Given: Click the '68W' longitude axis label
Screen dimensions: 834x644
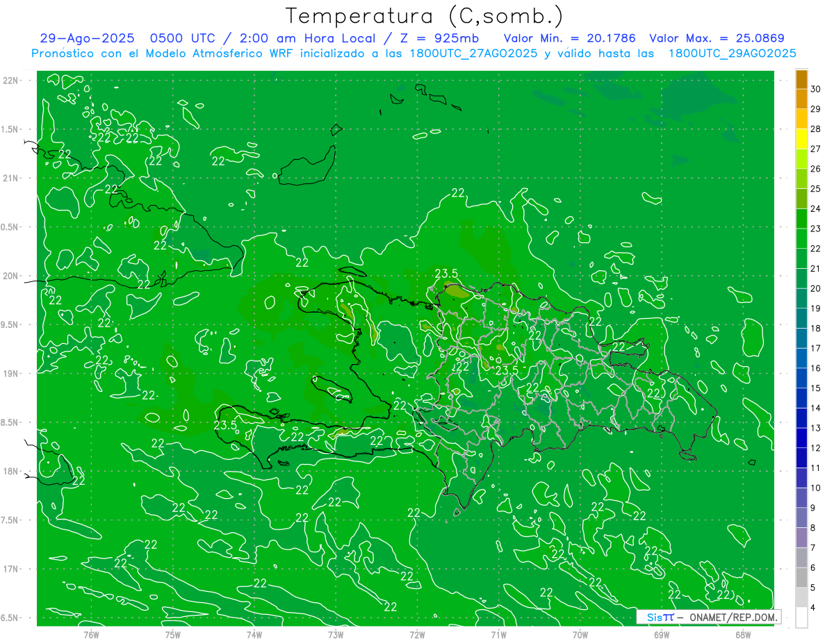Looking at the screenshot, I should coord(743,635).
